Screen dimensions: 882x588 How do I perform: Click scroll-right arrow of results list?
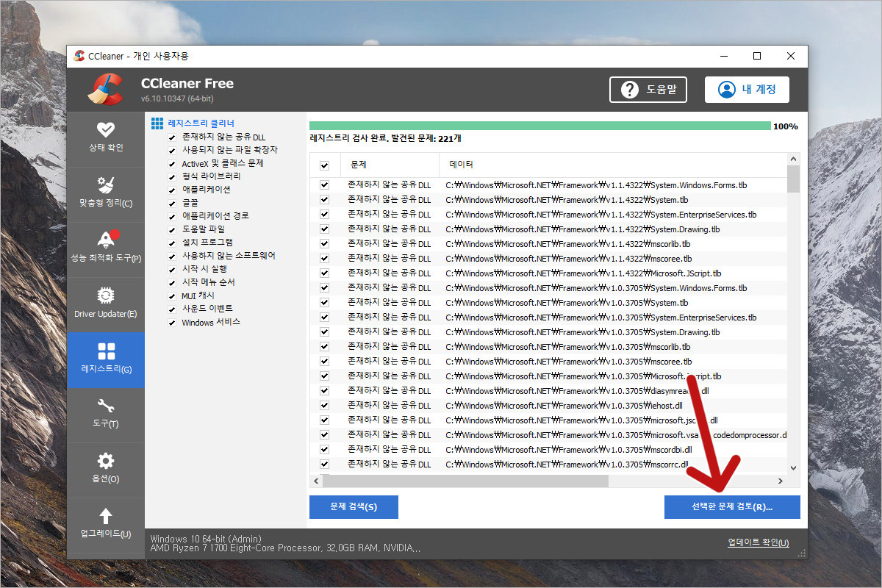pyautogui.click(x=781, y=481)
